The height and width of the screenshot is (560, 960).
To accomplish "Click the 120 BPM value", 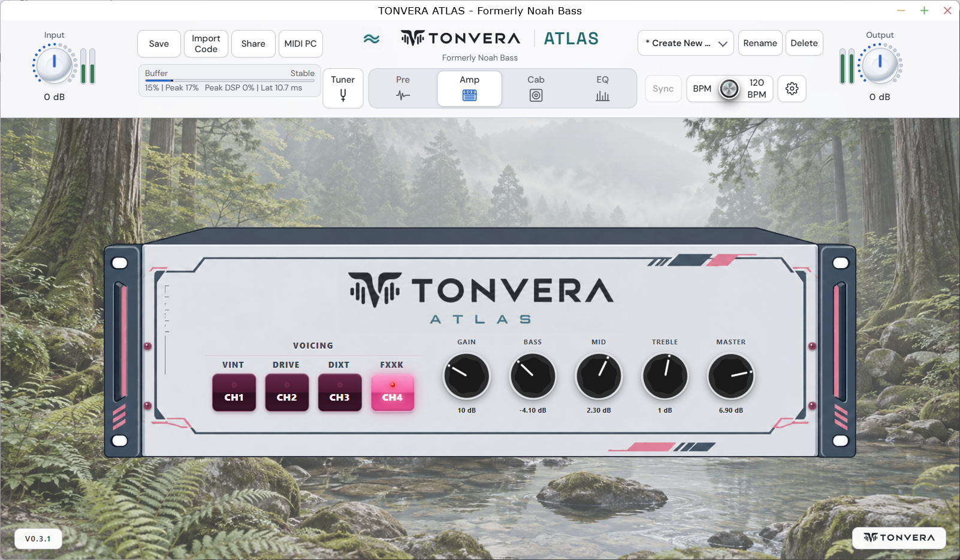I will tap(757, 89).
